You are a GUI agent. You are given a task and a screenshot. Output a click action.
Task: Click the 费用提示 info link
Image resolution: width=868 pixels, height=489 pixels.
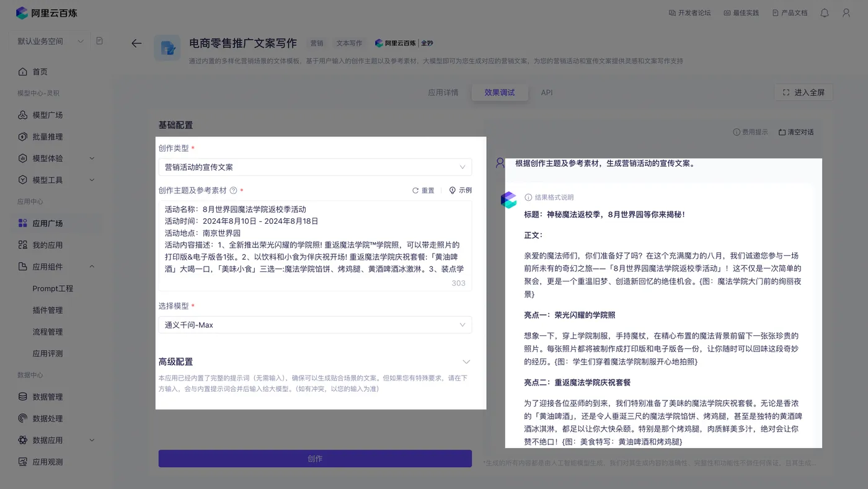[x=750, y=132]
